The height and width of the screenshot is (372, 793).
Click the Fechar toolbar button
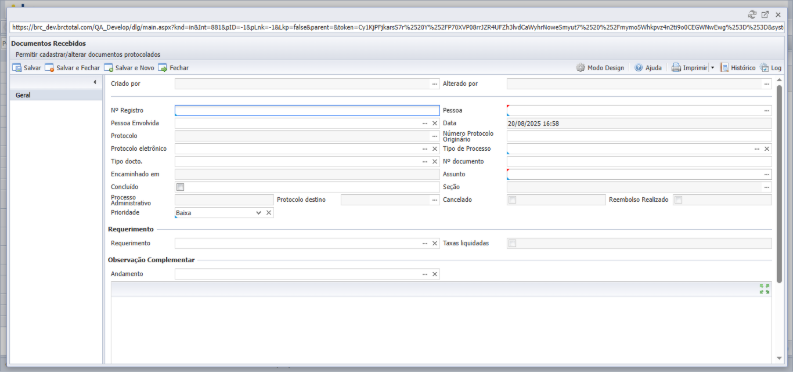[173, 68]
